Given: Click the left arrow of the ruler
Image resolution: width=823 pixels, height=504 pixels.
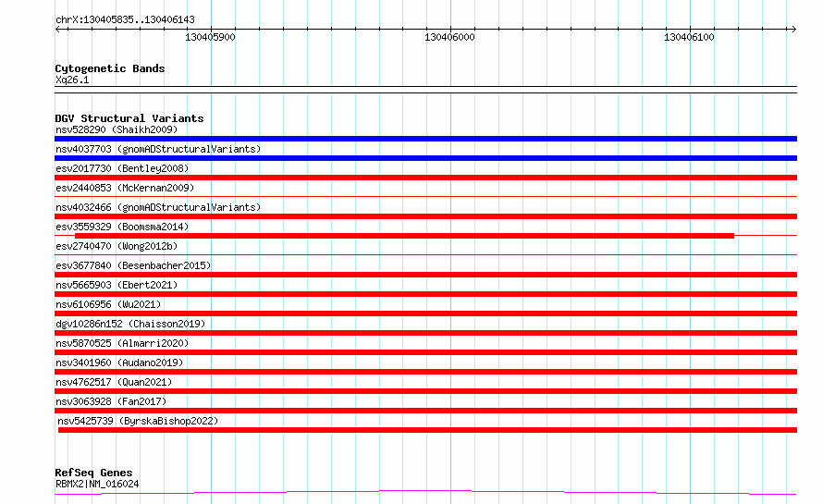Looking at the screenshot, I should (58, 30).
